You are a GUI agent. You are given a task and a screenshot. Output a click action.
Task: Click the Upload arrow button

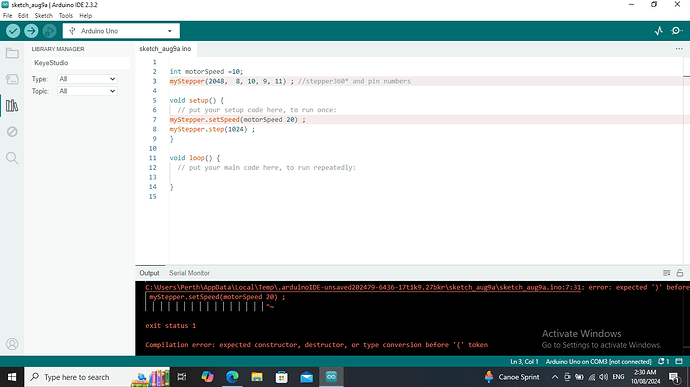(x=31, y=31)
